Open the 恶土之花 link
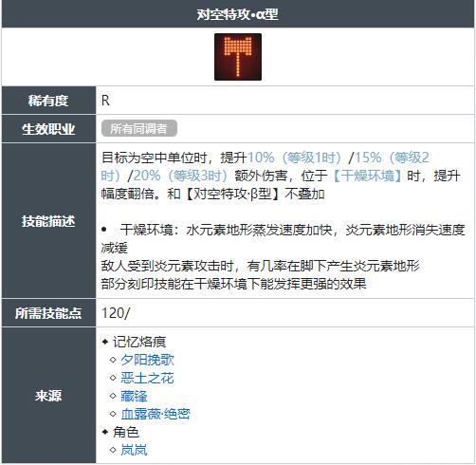Viewport: 476px width, 465px height. coord(147,378)
